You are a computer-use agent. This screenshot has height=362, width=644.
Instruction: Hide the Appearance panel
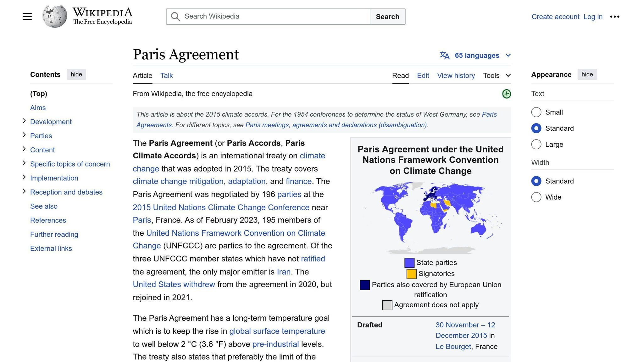click(x=587, y=74)
